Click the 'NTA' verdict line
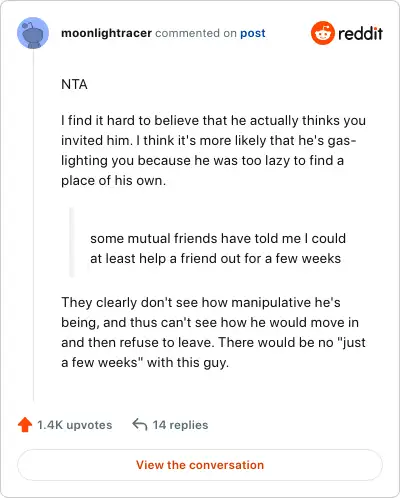Image resolution: width=400 pixels, height=498 pixels. click(x=74, y=84)
